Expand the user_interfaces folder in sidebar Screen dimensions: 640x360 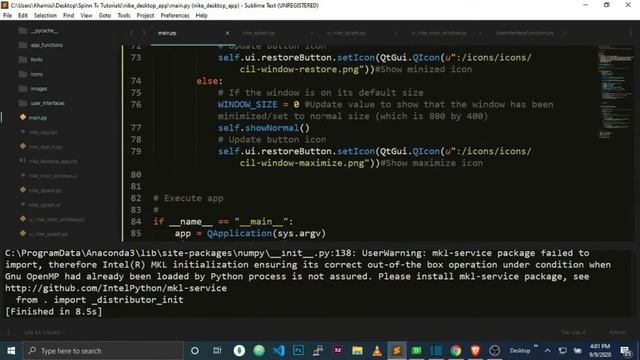click(x=42, y=103)
